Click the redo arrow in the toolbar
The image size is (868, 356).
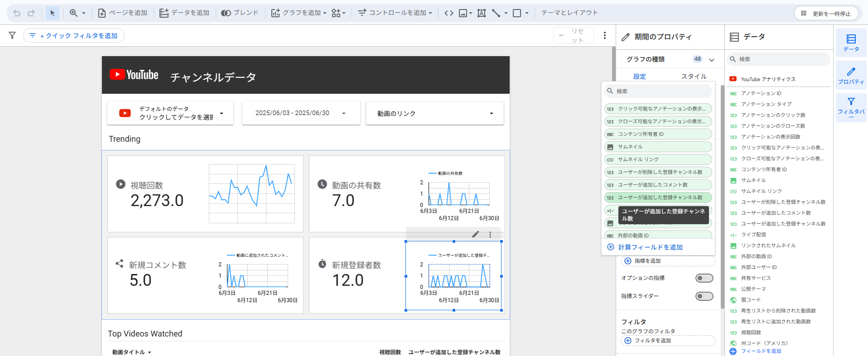tap(31, 13)
